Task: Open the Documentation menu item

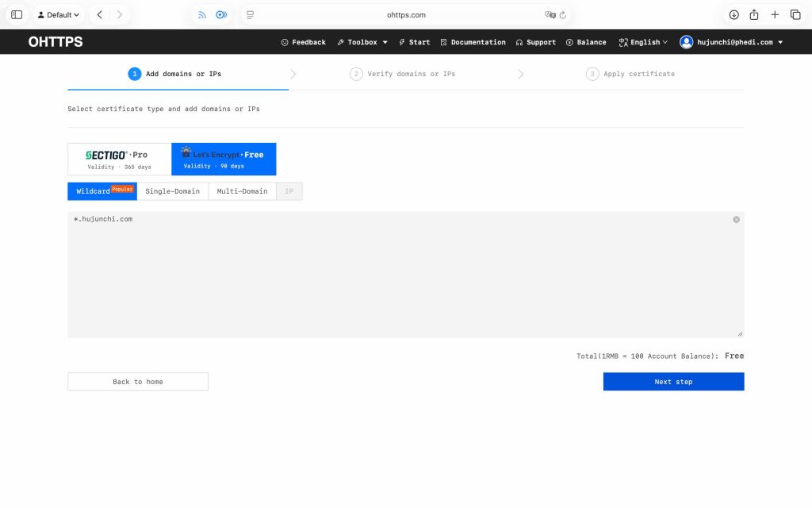Action: pos(473,42)
